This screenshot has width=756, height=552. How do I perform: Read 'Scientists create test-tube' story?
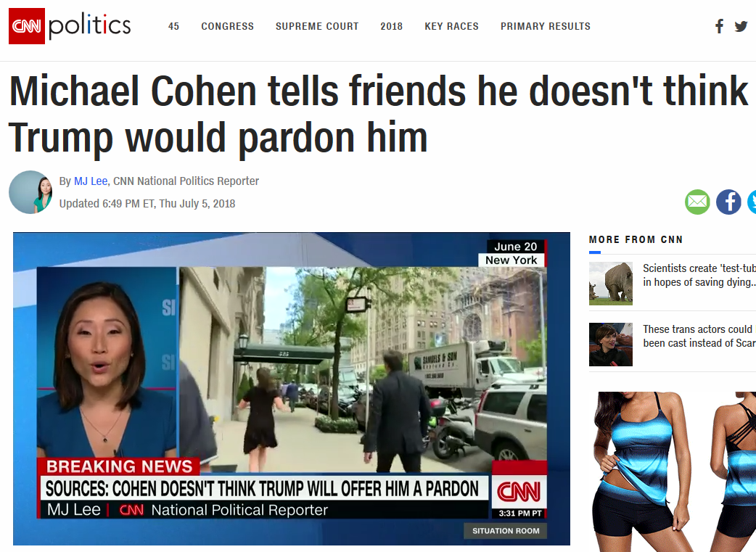(x=699, y=276)
